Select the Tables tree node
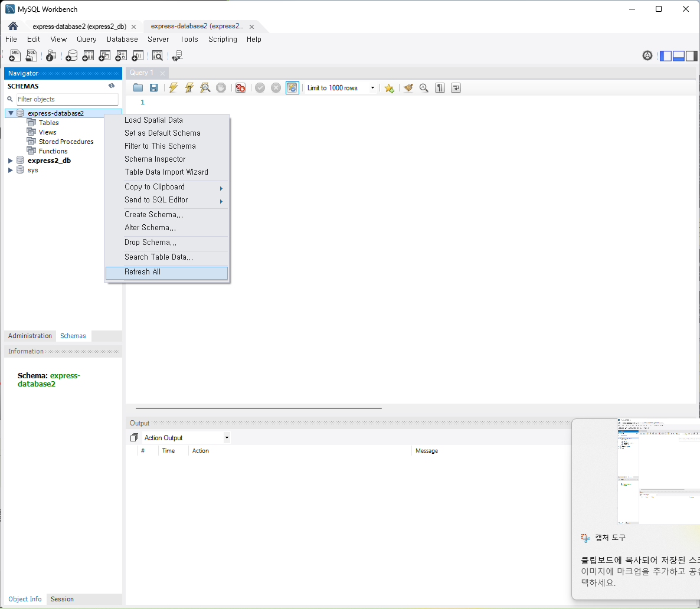Viewport: 700px width, 609px height. tap(48, 123)
